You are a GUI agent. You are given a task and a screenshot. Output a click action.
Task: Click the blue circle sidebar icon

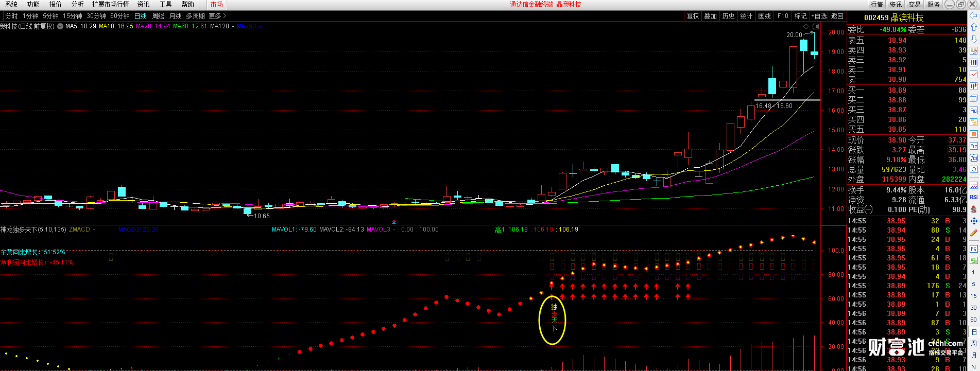[974, 170]
